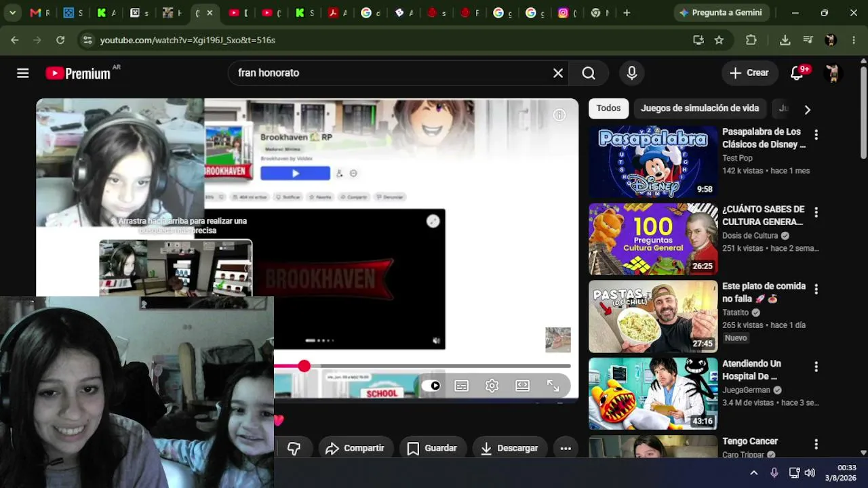The width and height of the screenshot is (868, 488).
Task: Open options for Tengo Cancer video
Action: pyautogui.click(x=816, y=444)
